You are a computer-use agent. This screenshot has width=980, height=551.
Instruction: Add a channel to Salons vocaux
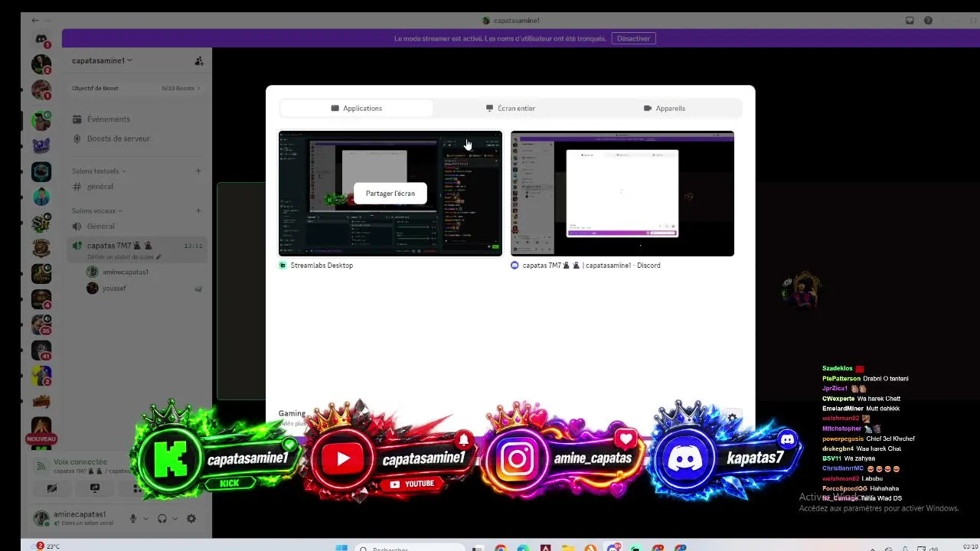point(198,211)
